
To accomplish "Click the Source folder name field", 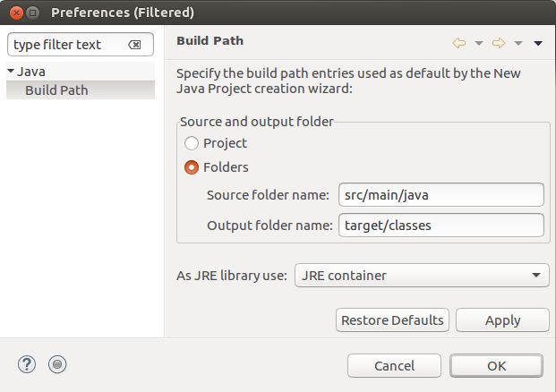I will [441, 194].
